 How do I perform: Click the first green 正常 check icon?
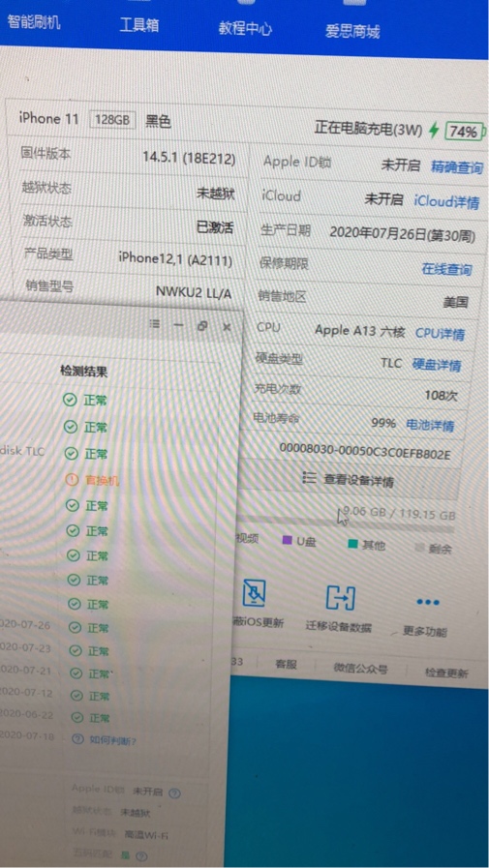pyautogui.click(x=69, y=400)
